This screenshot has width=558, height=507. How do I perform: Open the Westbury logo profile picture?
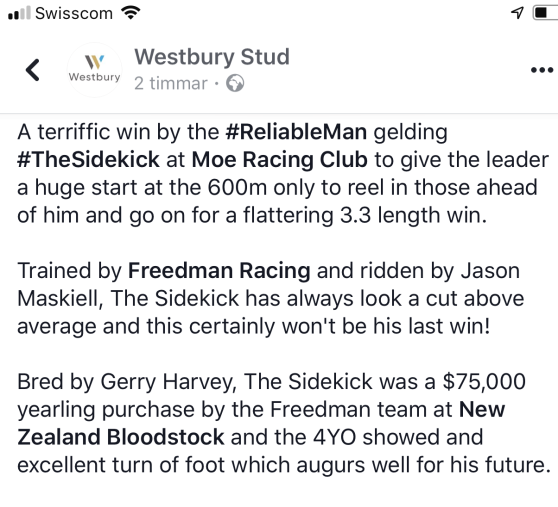click(x=95, y=70)
